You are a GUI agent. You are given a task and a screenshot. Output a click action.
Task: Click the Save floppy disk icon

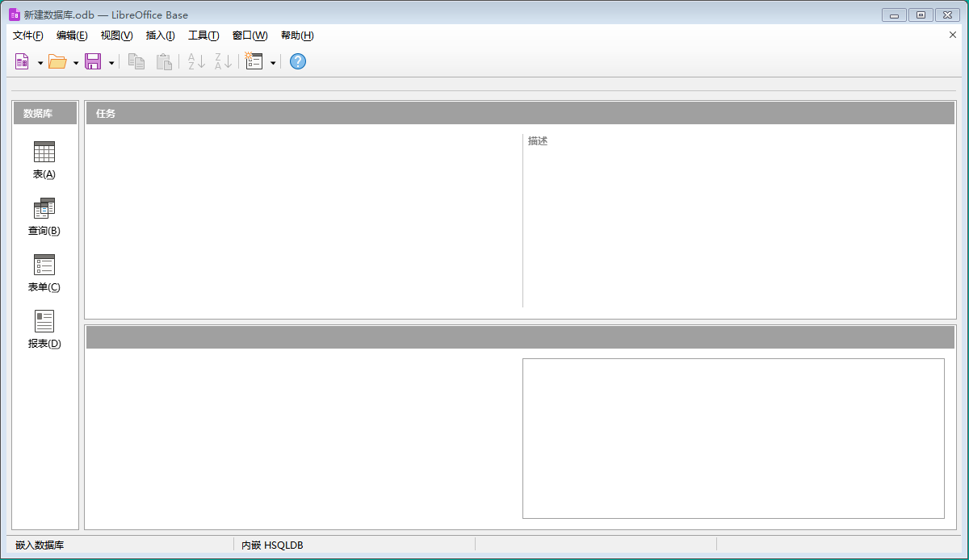point(93,61)
